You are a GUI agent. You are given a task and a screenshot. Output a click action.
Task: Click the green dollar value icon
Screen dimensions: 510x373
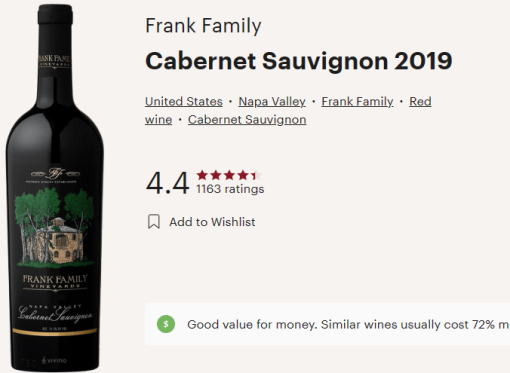click(x=166, y=324)
